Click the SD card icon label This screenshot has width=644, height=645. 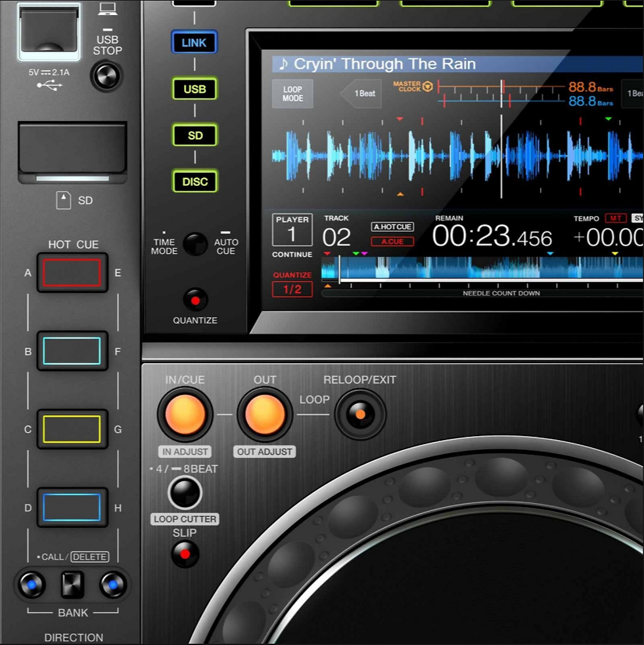pos(63,200)
